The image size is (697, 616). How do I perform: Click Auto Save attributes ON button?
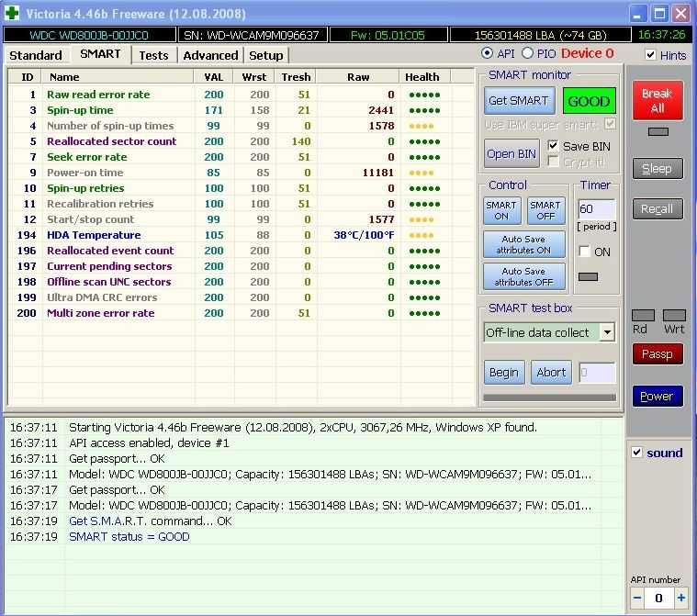pyautogui.click(x=523, y=244)
